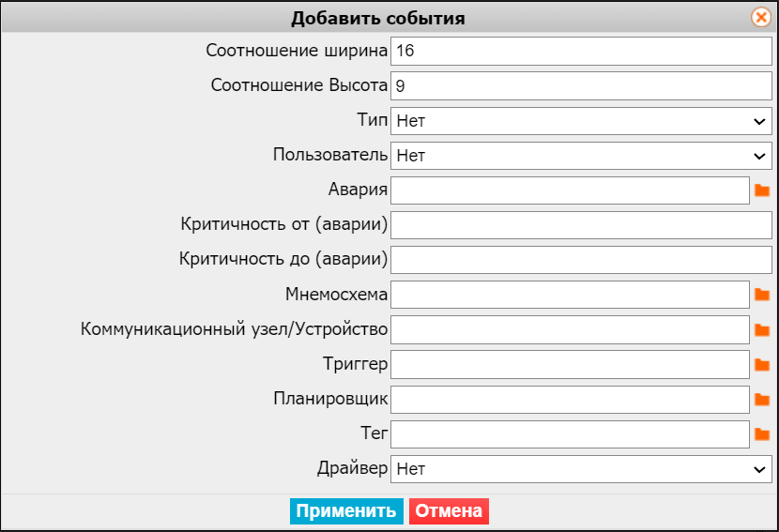This screenshot has height=532, width=779.
Task: Cancel with the Отмена button
Action: click(449, 511)
